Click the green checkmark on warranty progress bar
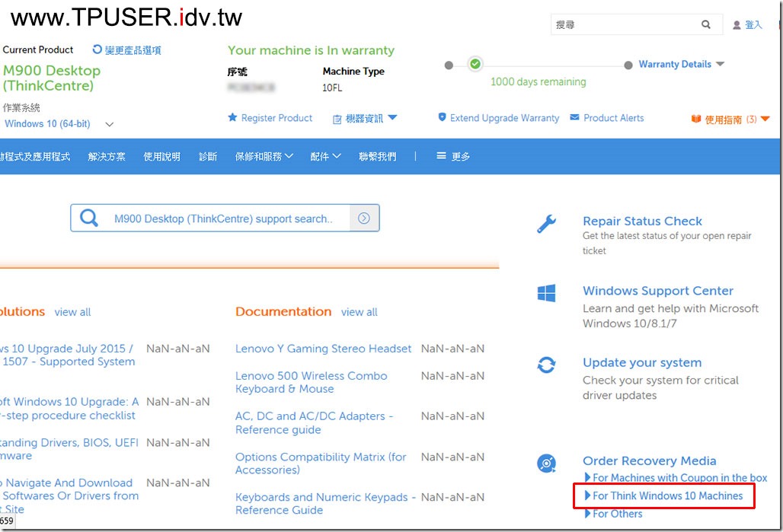 tap(475, 65)
